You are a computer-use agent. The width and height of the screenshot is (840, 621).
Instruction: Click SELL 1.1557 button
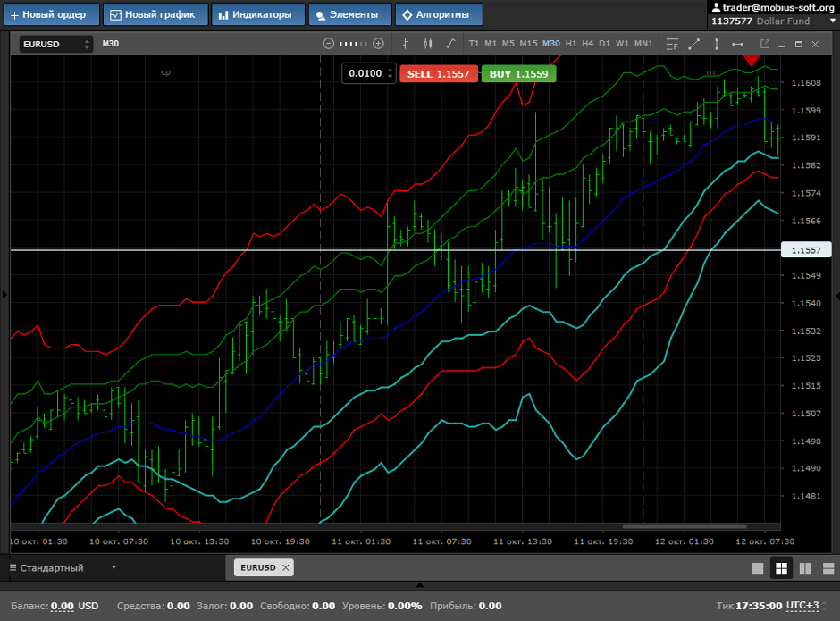(438, 74)
